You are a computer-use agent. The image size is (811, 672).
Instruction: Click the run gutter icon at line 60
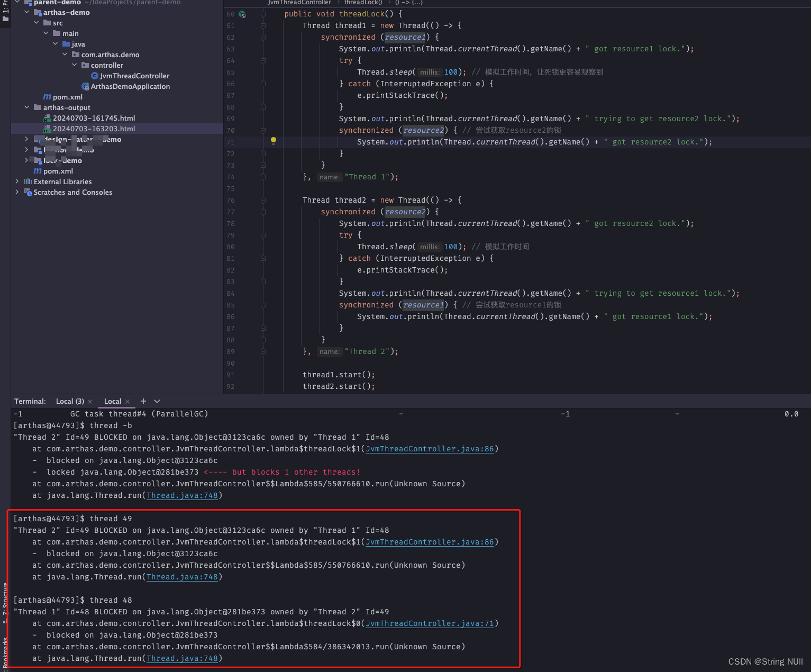click(242, 14)
